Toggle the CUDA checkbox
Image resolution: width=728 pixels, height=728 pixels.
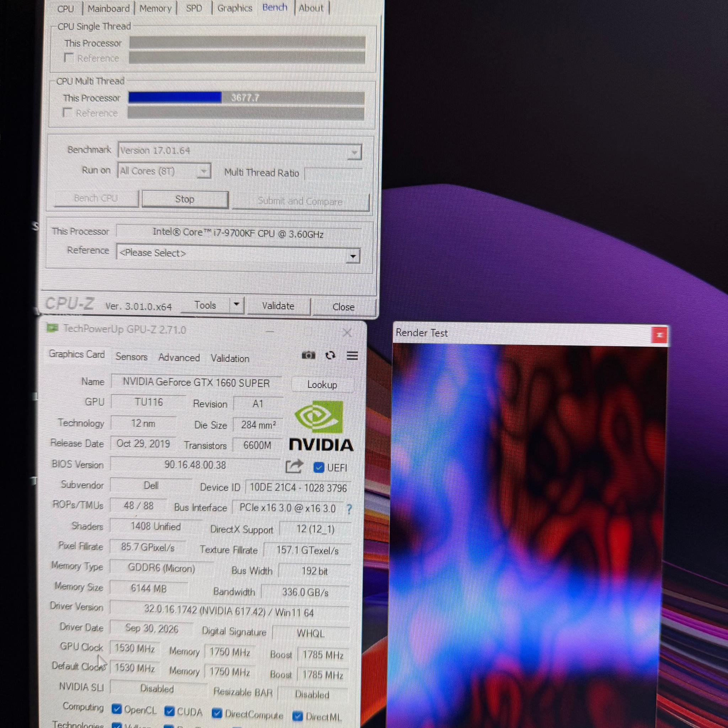click(x=170, y=711)
